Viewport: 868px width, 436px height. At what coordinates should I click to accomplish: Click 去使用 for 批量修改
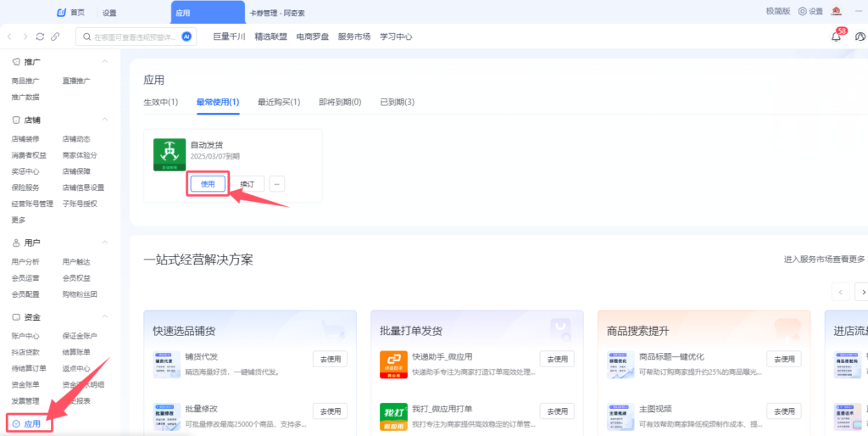tap(330, 411)
